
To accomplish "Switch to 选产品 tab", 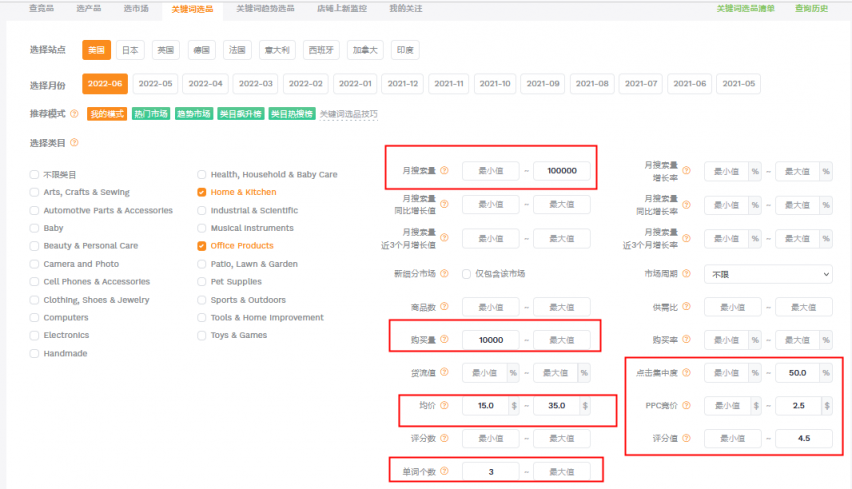I will point(89,8).
